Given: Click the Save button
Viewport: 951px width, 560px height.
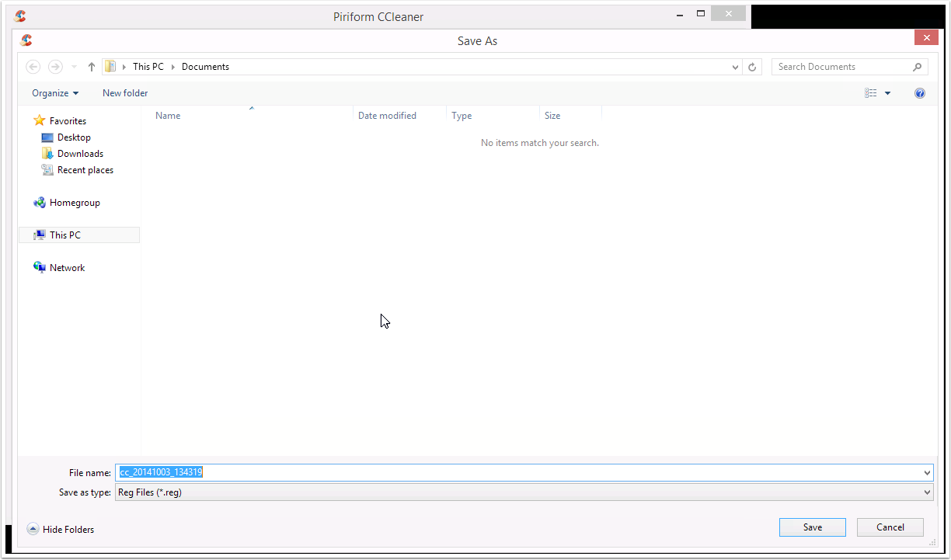Looking at the screenshot, I should pyautogui.click(x=813, y=527).
